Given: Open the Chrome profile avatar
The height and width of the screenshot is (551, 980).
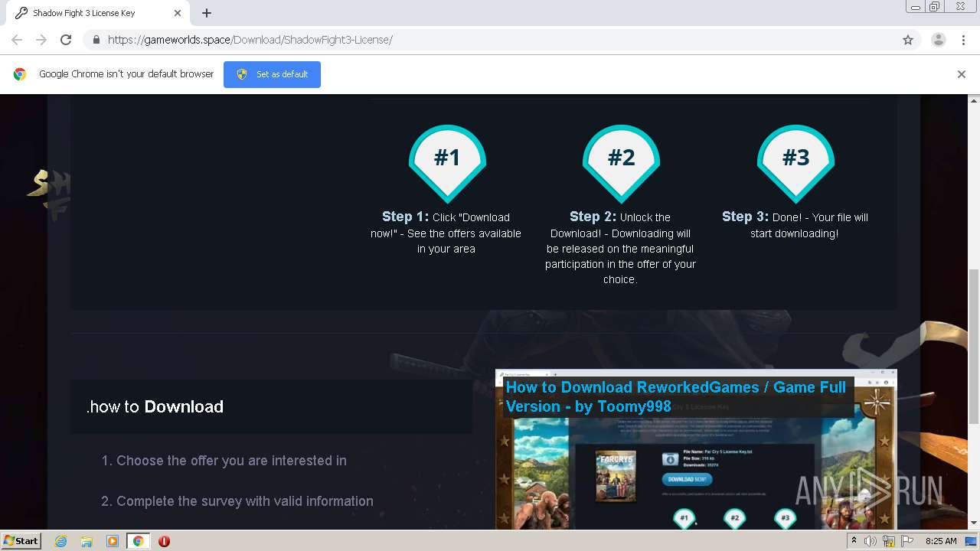Looking at the screenshot, I should (938, 40).
